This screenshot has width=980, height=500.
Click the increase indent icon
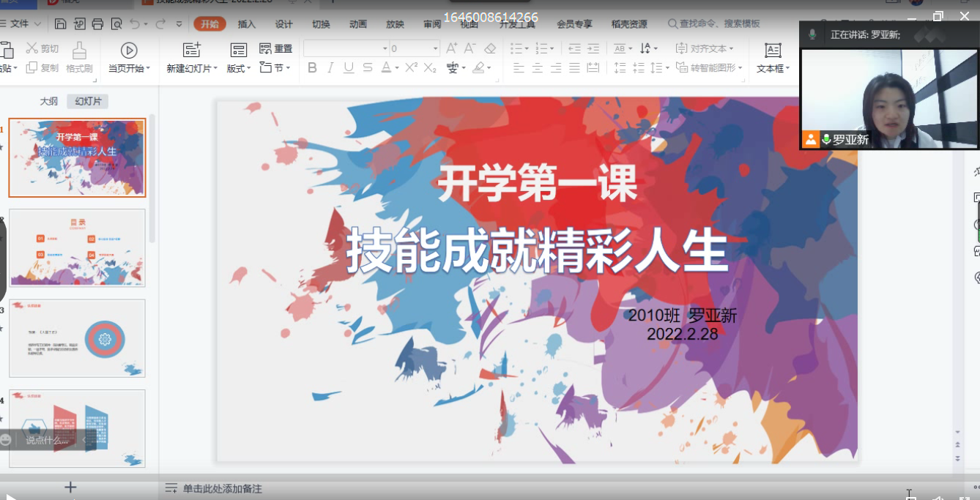pos(593,49)
